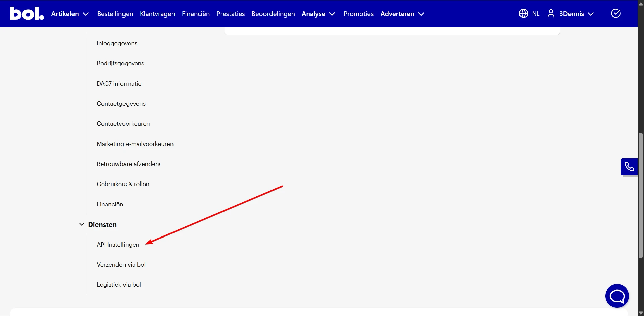Open API Instellingen

(x=118, y=244)
